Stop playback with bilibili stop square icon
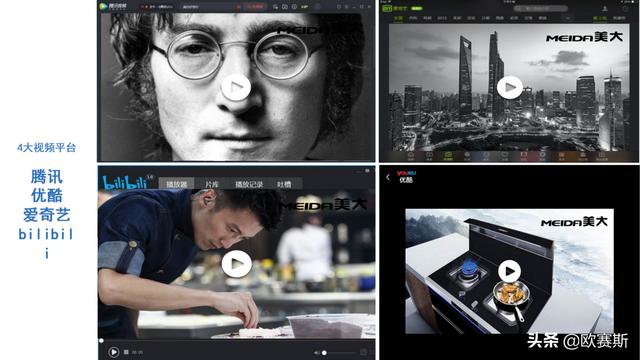 [126, 352]
